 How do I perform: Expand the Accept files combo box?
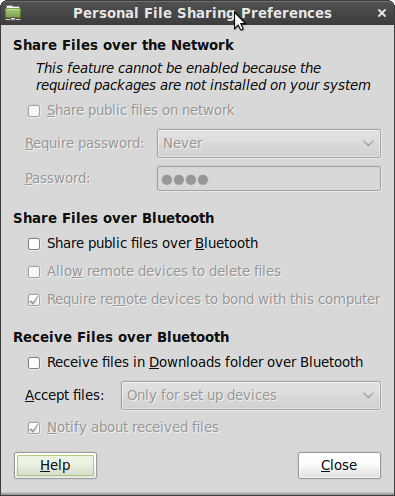pyautogui.click(x=251, y=396)
